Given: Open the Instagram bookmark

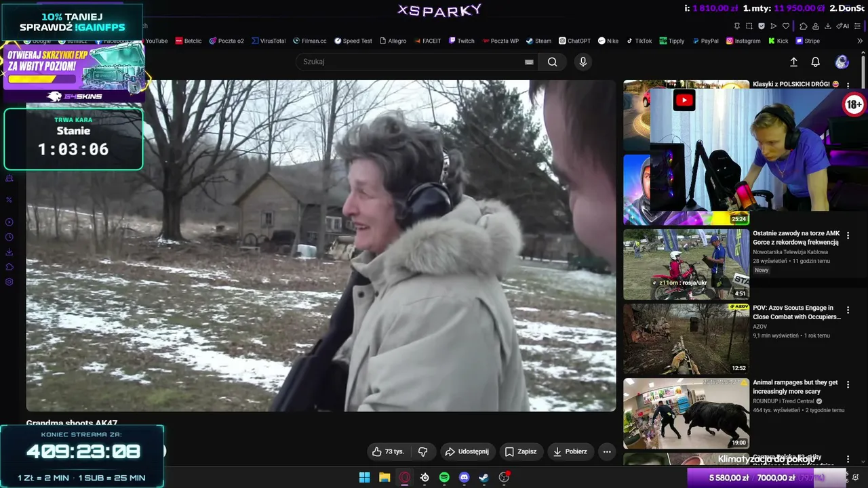Looking at the screenshot, I should 743,41.
